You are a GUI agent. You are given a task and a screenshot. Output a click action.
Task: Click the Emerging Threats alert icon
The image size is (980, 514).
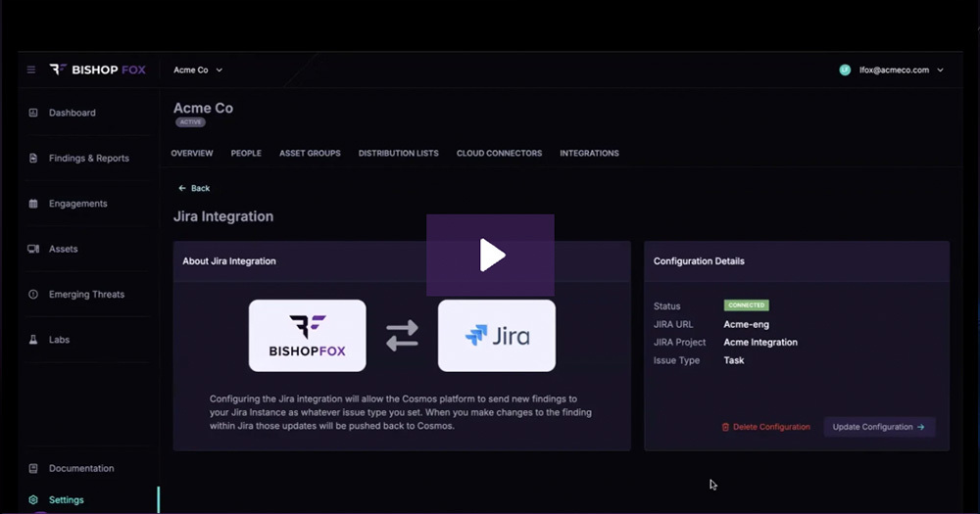[33, 294]
